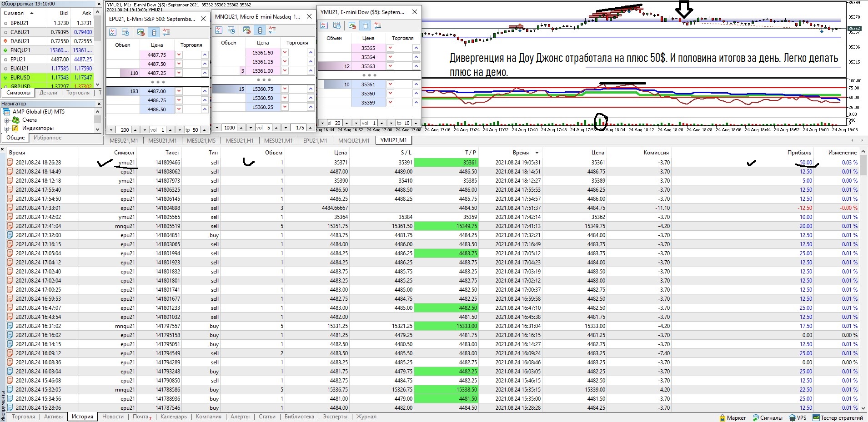Viewport: 868px width, 422px height.
Task: Open the Активы tab in the bottom toolbox
Action: click(x=53, y=417)
